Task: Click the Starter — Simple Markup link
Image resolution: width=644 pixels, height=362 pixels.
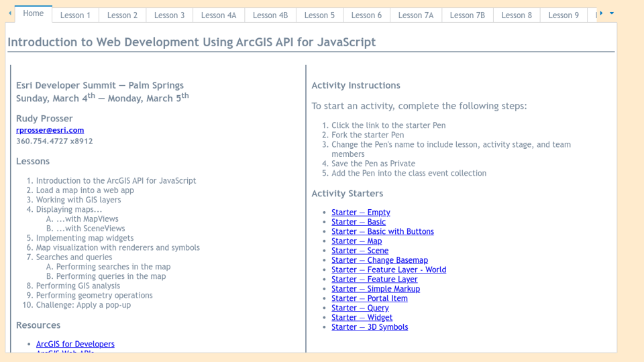Action: click(x=375, y=289)
